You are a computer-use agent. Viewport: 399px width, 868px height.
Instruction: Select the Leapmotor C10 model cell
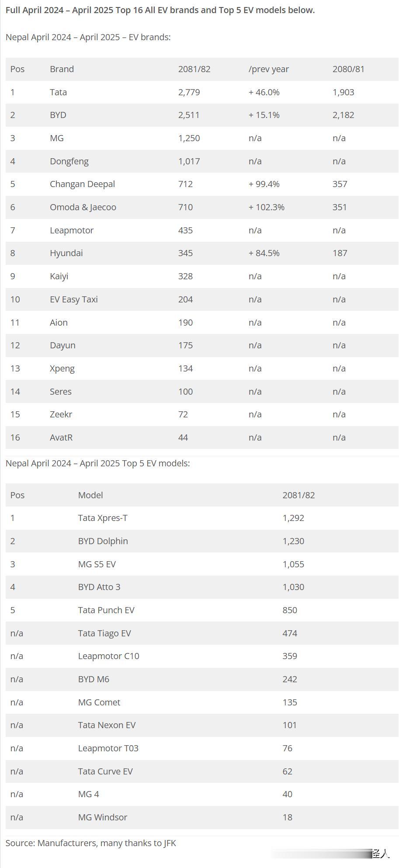109,656
